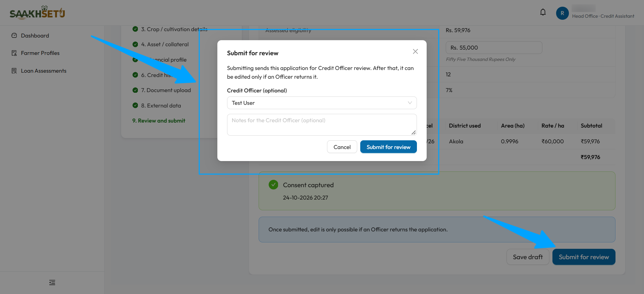Click the Rs. 55,000 amount field
Image resolution: width=644 pixels, height=294 pixels.
click(494, 48)
